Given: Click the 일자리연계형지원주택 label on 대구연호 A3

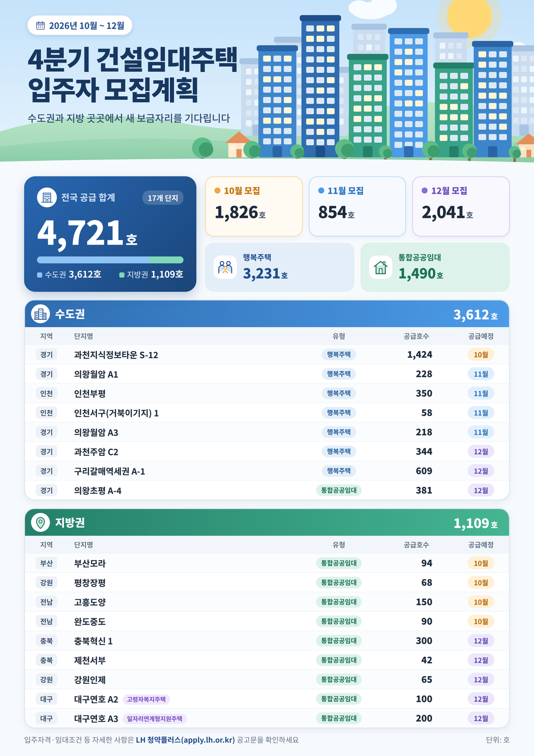Looking at the screenshot, I should 154,719.
